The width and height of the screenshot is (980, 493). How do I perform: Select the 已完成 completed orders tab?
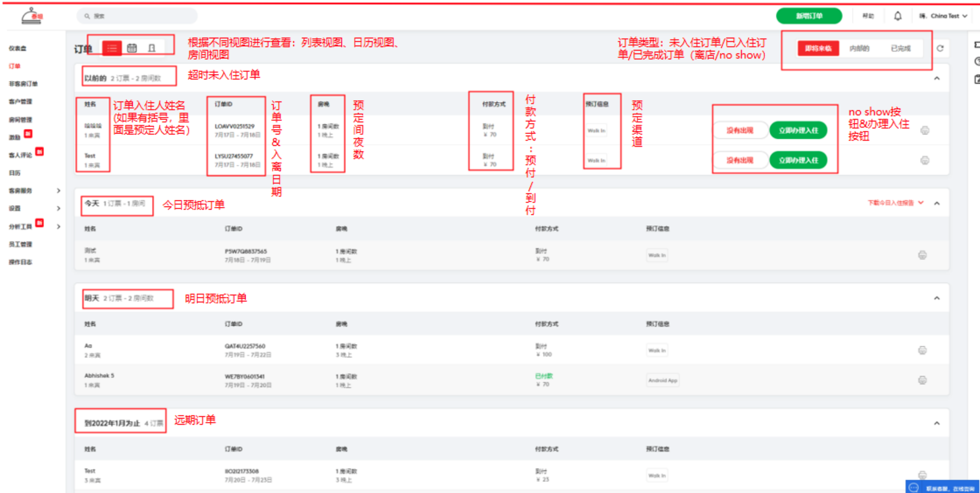pos(900,48)
